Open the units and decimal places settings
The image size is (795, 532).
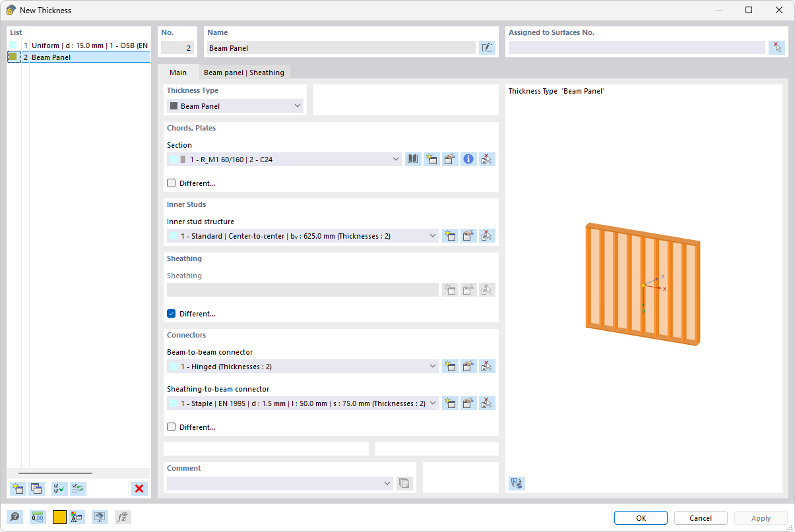pos(38,517)
